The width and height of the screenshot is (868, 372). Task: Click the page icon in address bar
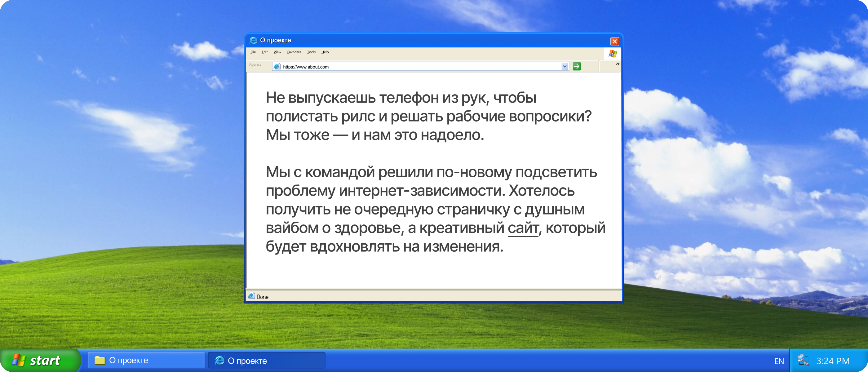point(277,67)
